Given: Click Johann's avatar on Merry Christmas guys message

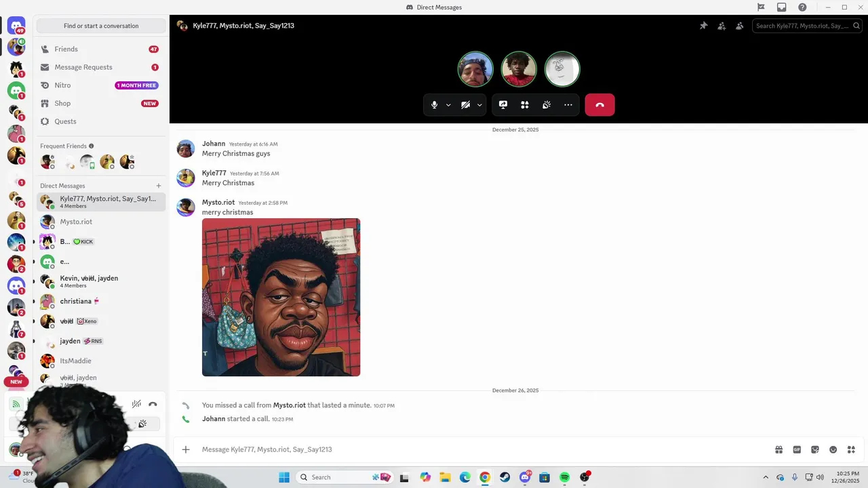Looking at the screenshot, I should 186,148.
